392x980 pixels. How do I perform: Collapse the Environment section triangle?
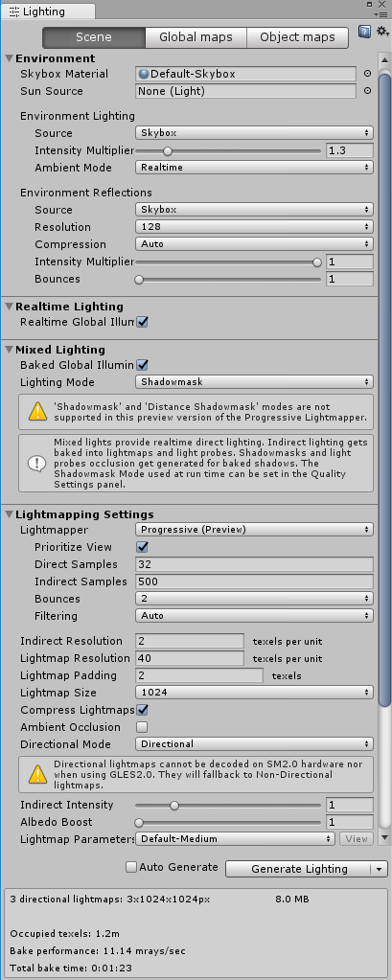click(x=9, y=58)
